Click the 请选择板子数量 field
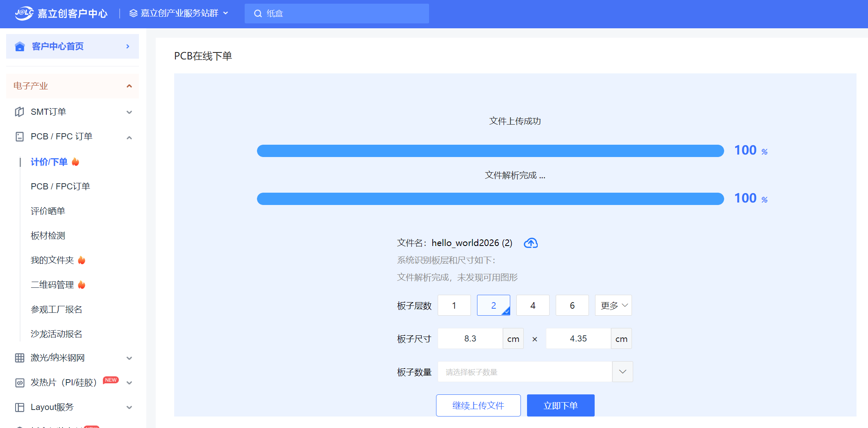Image resolution: width=868 pixels, height=428 pixels. click(525, 372)
